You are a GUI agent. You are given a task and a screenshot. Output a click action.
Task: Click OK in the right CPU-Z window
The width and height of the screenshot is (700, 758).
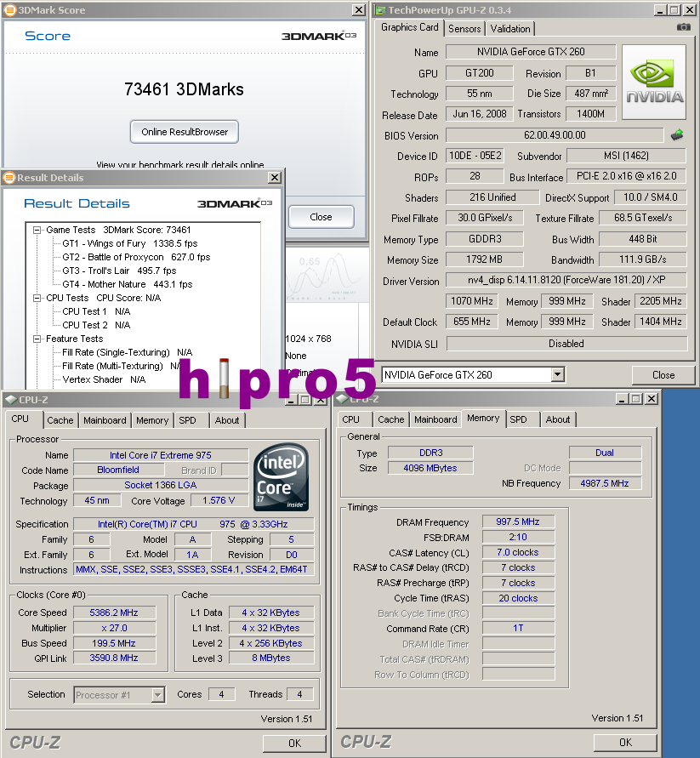625,742
